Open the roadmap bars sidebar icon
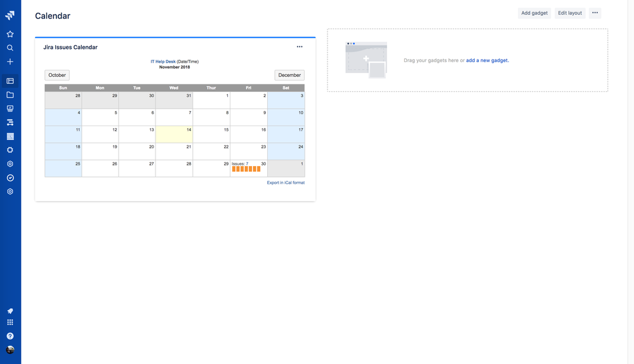634x364 pixels. pos(10,122)
